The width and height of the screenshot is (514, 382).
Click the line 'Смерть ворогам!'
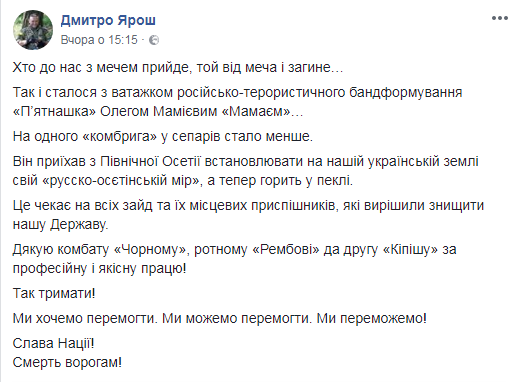pyautogui.click(x=67, y=362)
